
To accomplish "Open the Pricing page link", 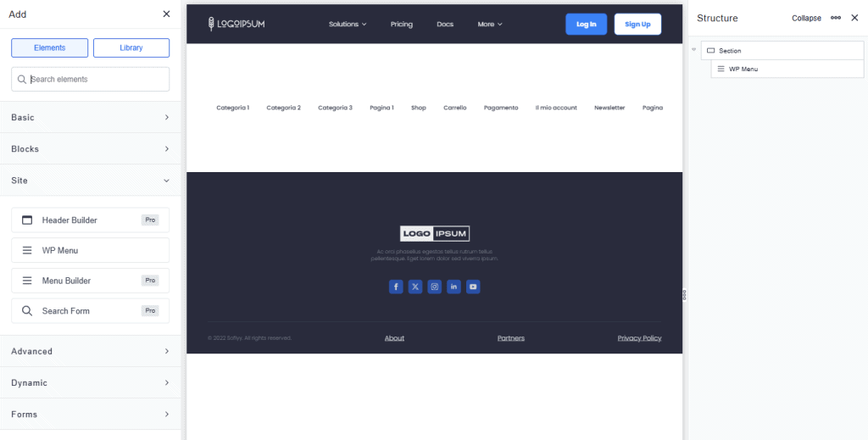I will [x=401, y=25].
